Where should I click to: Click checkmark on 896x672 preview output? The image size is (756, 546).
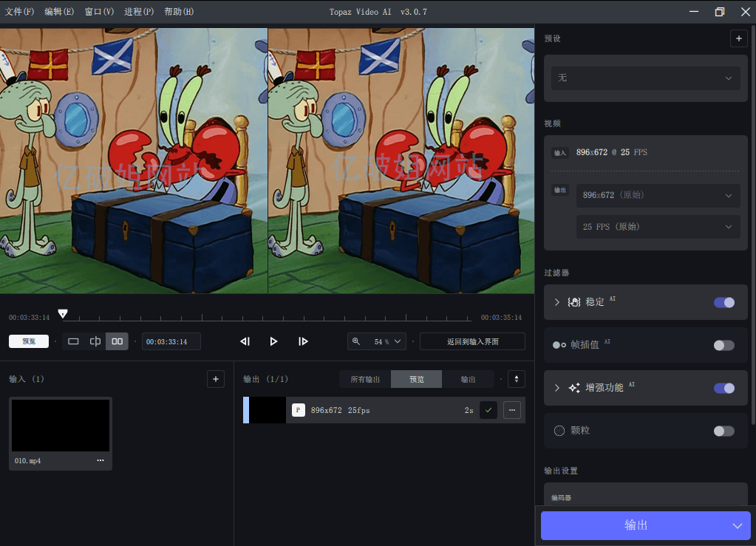tap(488, 410)
